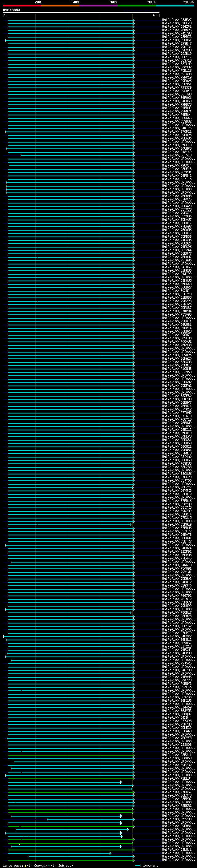Select hit UniRef100_A8Q8W1
The width and height of the screenshot is (197, 868).
(177, 538)
